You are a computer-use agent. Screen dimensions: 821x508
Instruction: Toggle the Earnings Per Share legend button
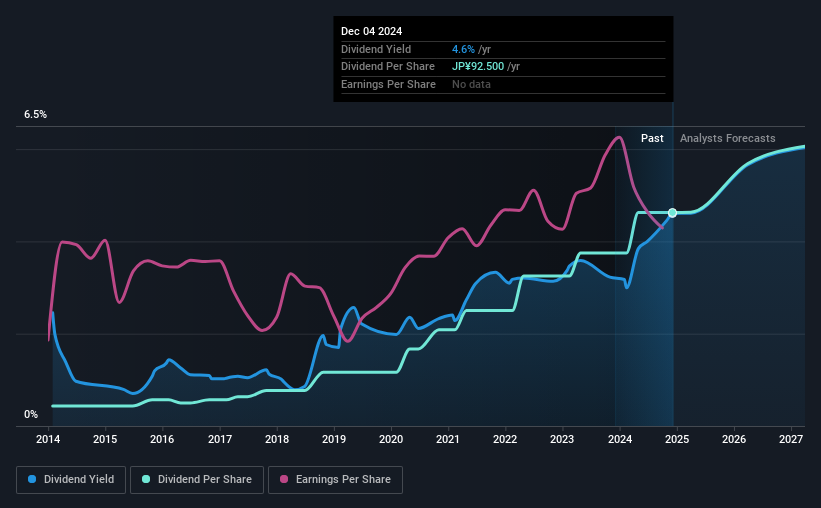[x=335, y=480]
